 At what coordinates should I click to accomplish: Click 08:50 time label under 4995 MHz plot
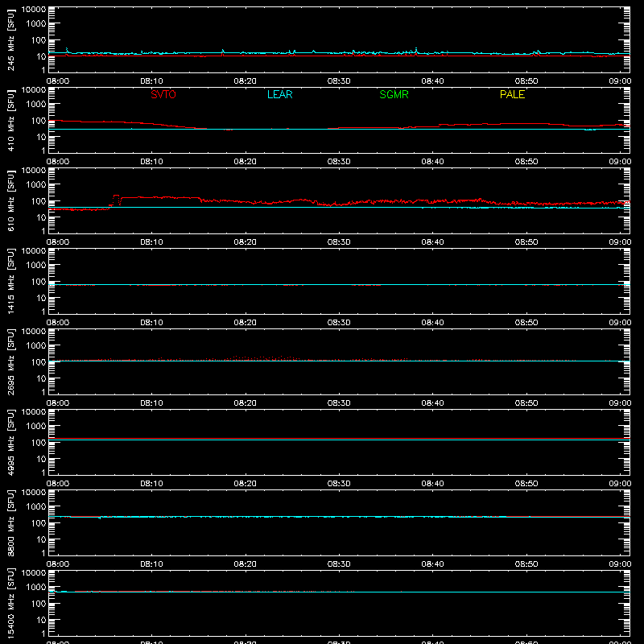526,484
